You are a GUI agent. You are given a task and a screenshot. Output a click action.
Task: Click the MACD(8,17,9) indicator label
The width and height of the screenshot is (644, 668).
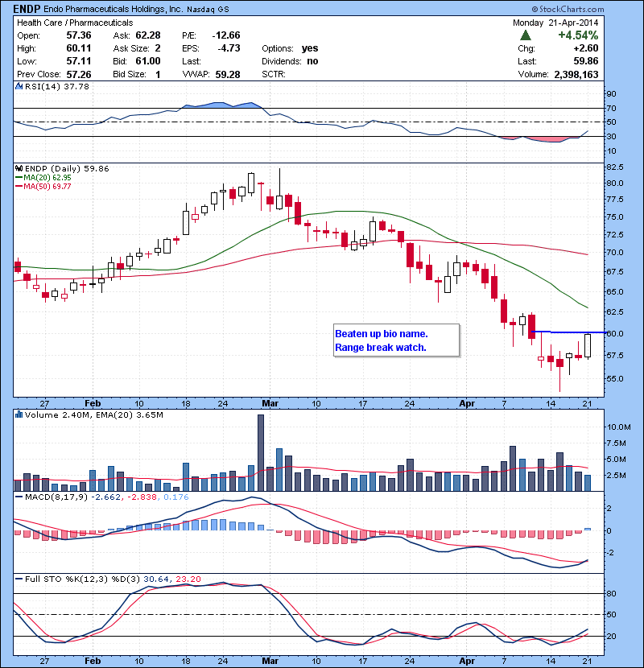coord(56,497)
